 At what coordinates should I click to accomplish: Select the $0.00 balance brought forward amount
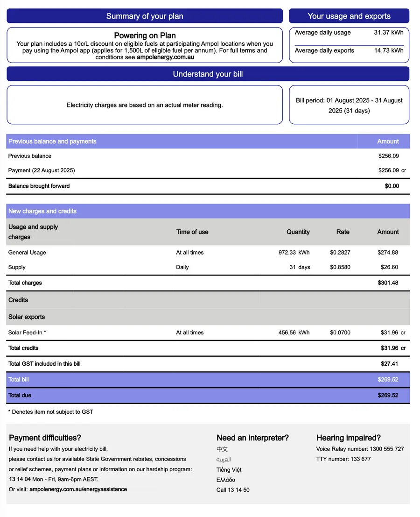392,186
